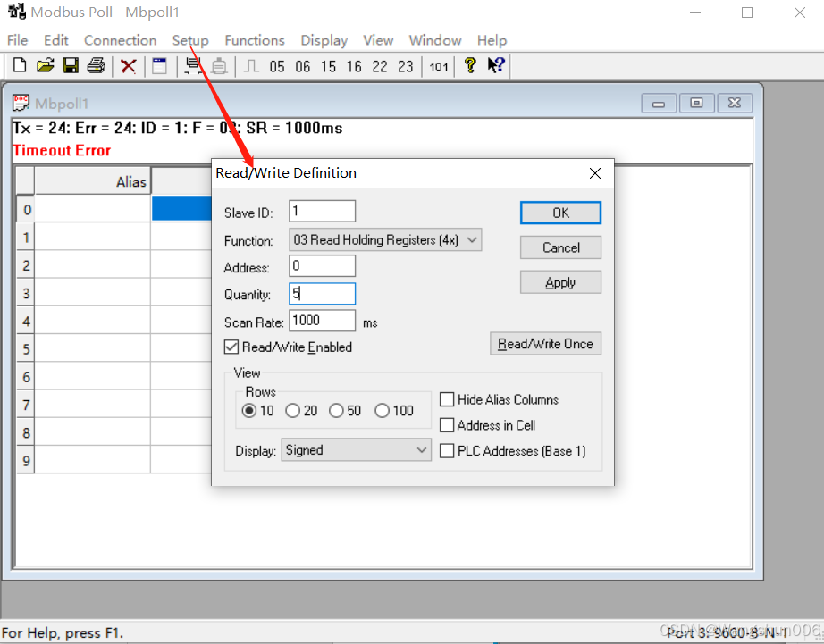The width and height of the screenshot is (824, 644).
Task: Enable Address in Cell checkbox
Action: click(x=447, y=424)
